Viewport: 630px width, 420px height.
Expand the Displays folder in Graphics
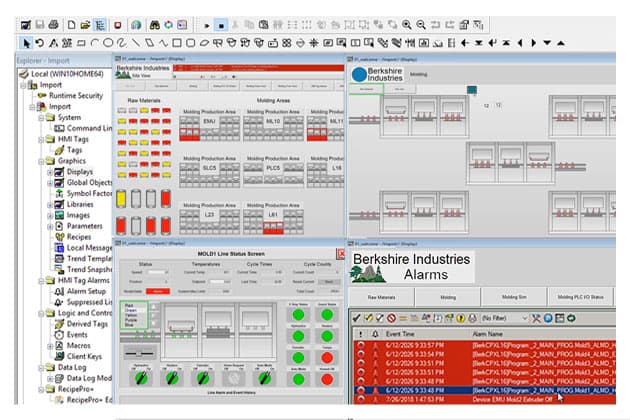(x=50, y=171)
